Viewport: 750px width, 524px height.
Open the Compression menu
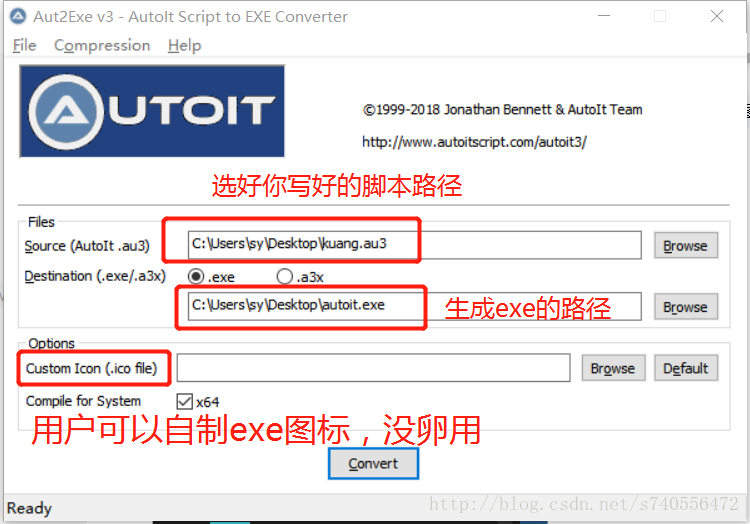102,45
